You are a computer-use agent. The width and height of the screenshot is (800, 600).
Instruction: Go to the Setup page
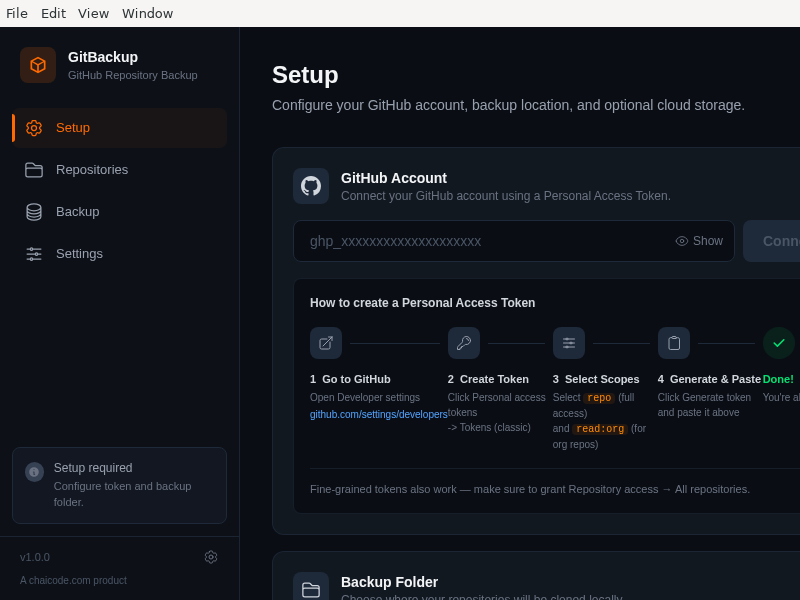120,128
